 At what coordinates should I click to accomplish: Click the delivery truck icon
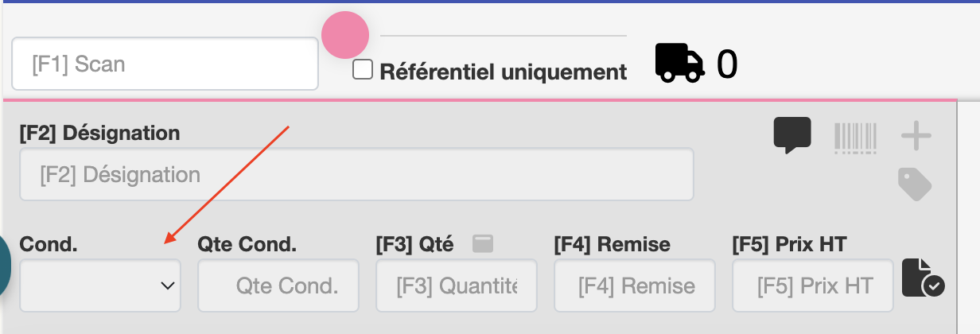click(679, 64)
